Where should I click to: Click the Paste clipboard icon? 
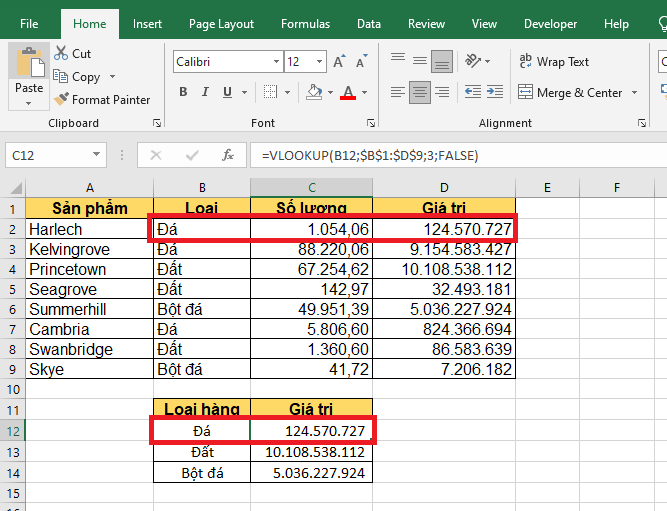click(x=29, y=62)
